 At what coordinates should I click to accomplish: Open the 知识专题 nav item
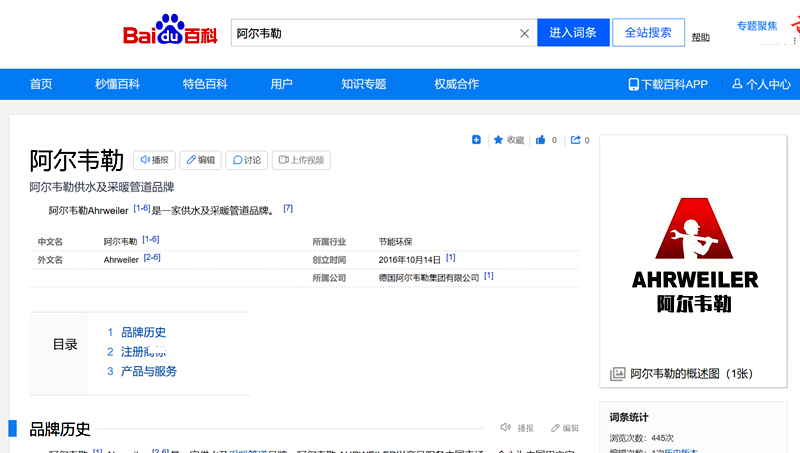pyautogui.click(x=364, y=84)
